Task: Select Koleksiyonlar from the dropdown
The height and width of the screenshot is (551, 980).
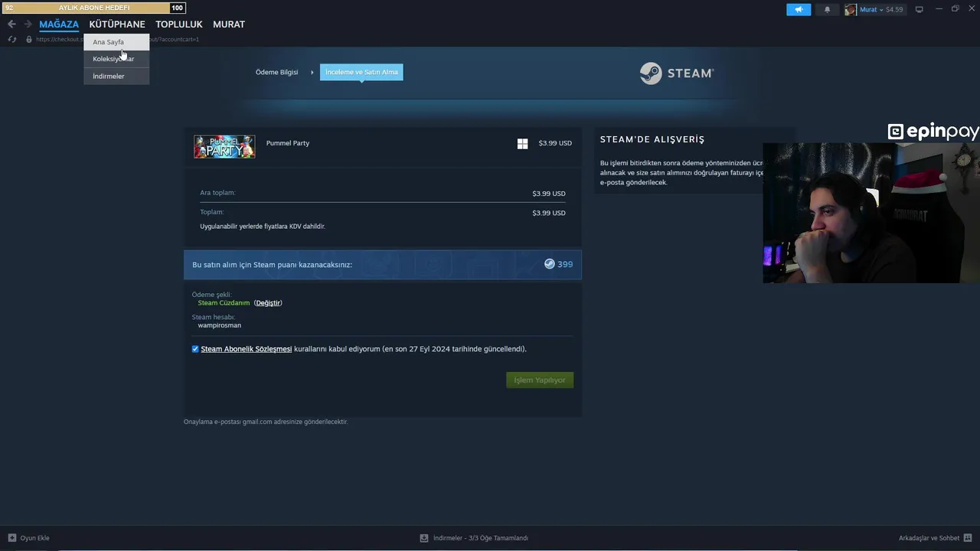Action: pos(116,59)
